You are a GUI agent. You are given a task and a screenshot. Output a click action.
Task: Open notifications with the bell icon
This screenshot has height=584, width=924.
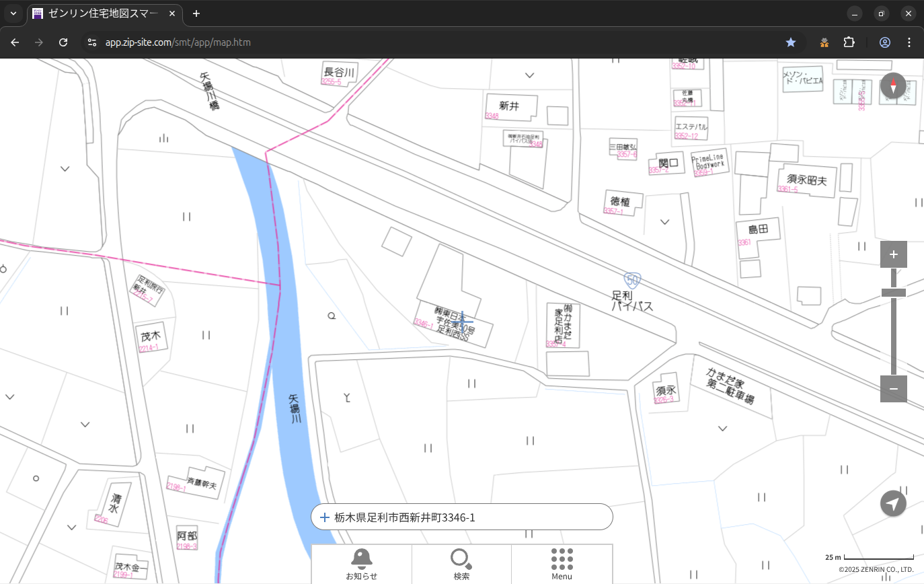point(362,564)
